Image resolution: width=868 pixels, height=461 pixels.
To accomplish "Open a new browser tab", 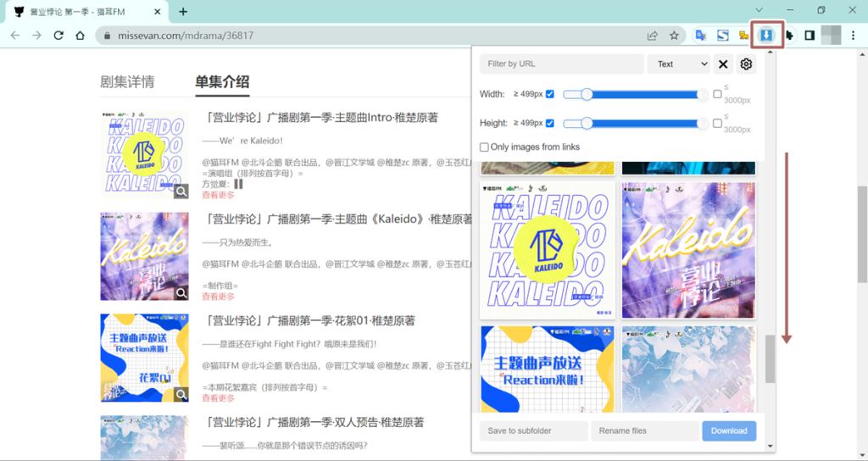I will (x=183, y=12).
